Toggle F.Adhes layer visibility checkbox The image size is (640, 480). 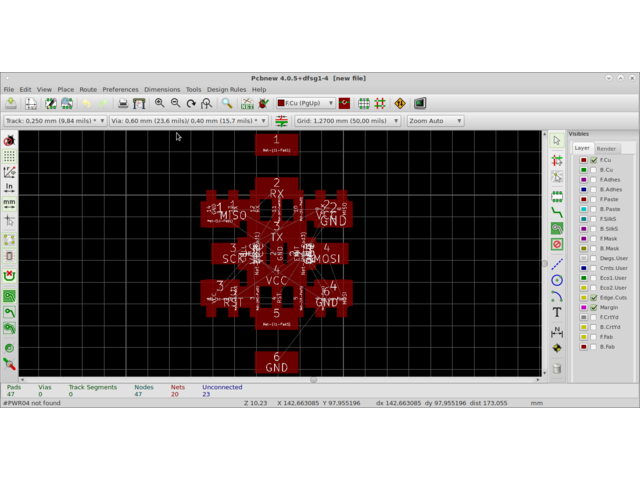coord(593,180)
